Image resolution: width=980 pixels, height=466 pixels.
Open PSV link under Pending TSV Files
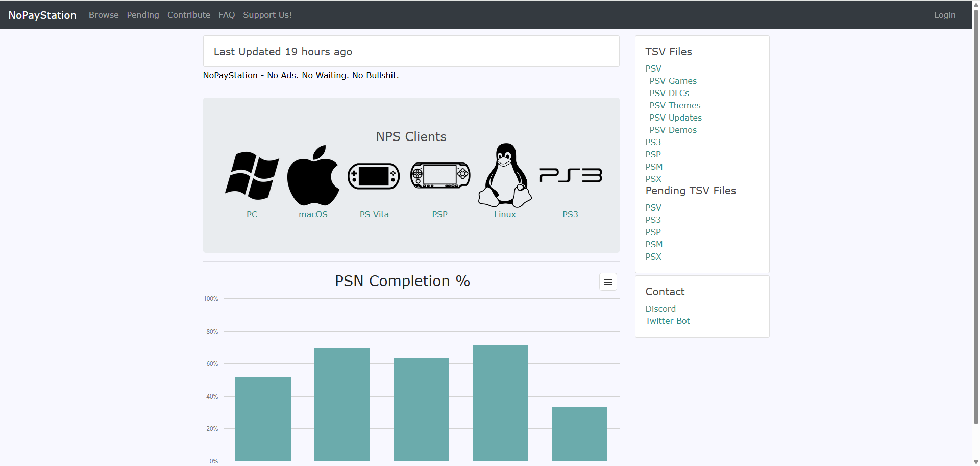(x=653, y=207)
